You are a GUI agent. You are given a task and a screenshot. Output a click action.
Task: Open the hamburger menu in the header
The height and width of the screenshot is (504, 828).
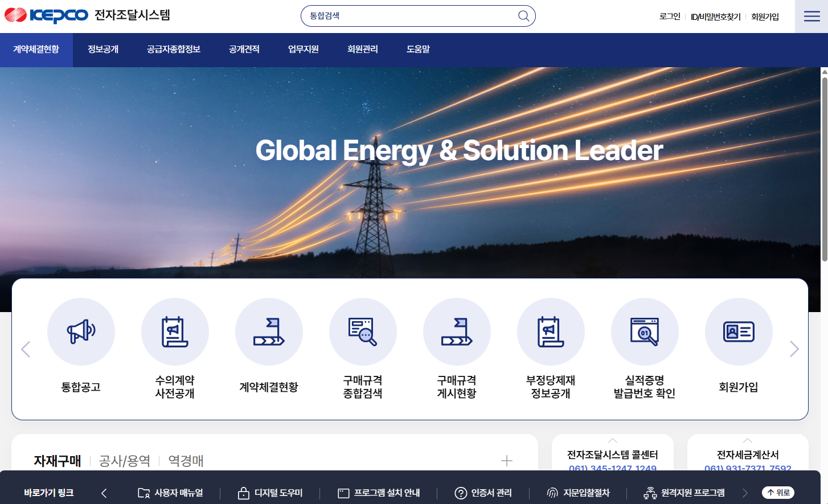tap(811, 17)
